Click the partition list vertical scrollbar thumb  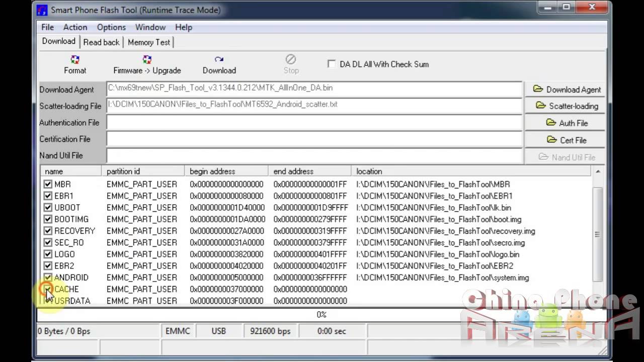point(598,234)
